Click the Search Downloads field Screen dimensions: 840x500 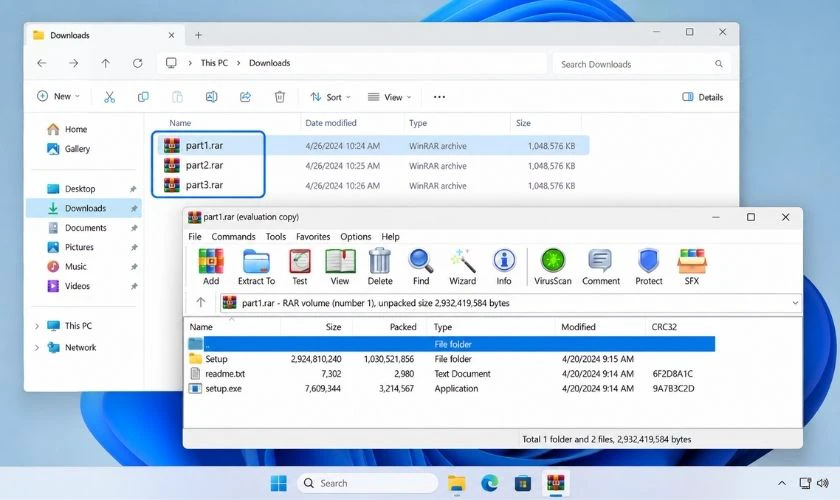(641, 64)
